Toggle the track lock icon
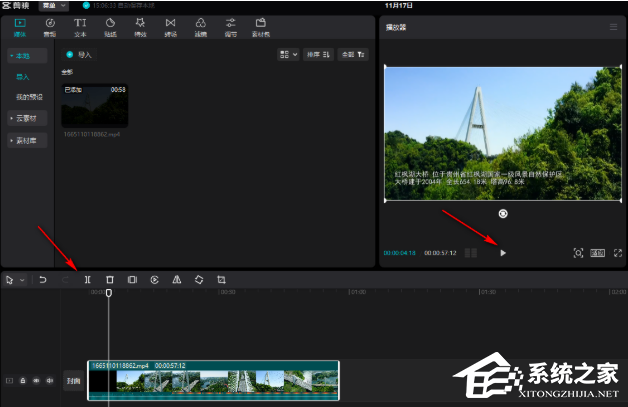 click(x=23, y=381)
